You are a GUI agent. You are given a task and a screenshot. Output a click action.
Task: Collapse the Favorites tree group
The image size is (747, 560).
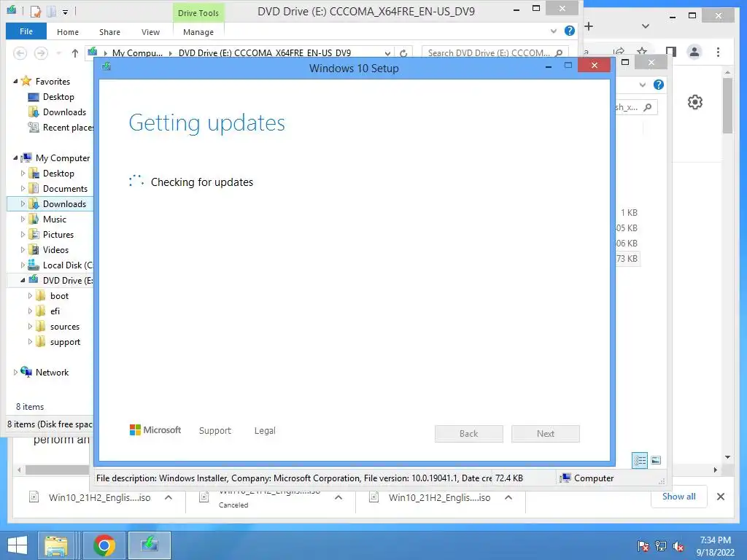(x=15, y=82)
